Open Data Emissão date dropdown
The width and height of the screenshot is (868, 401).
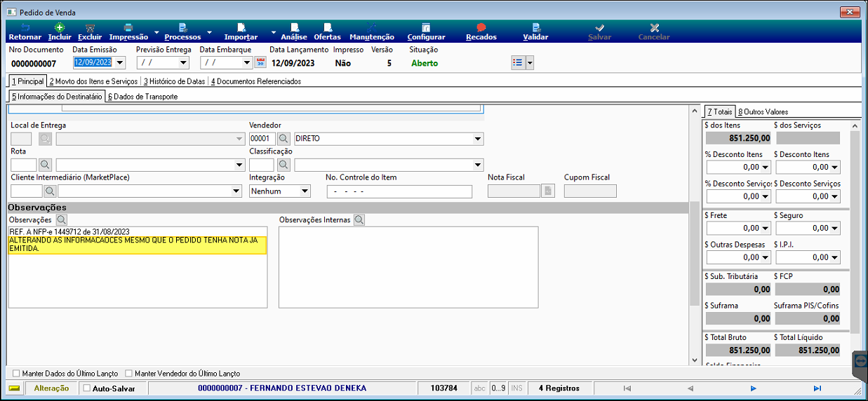(119, 62)
